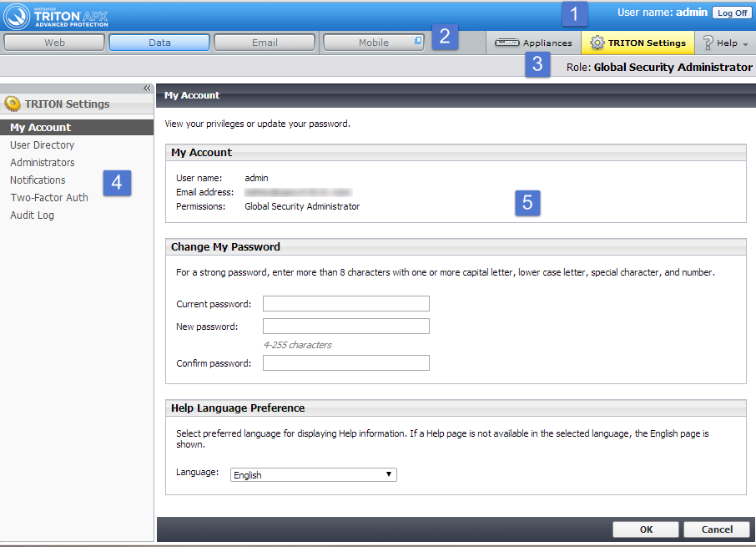Click the 'Change My Password' section heading
This screenshot has height=547, width=756.
point(225,246)
